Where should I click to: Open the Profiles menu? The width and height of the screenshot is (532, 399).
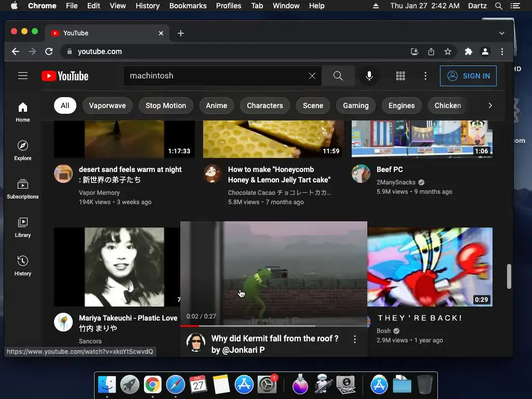[229, 6]
